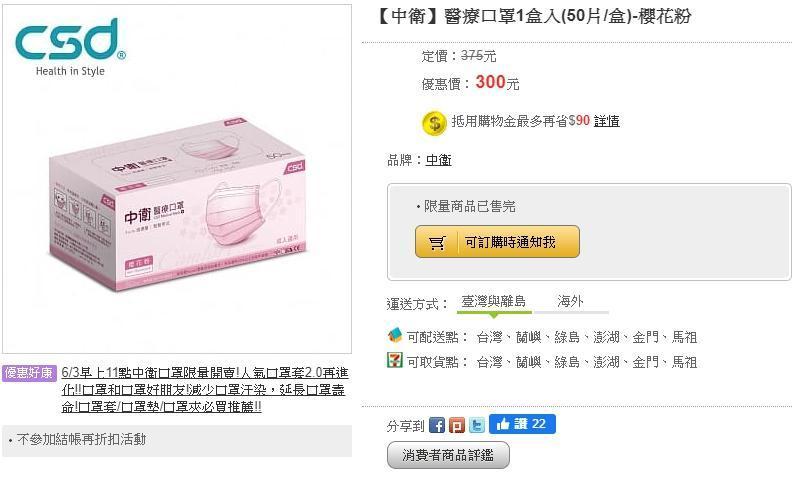Select the 臺灣與離島 shipping tab
804x479 pixels.
[494, 302]
